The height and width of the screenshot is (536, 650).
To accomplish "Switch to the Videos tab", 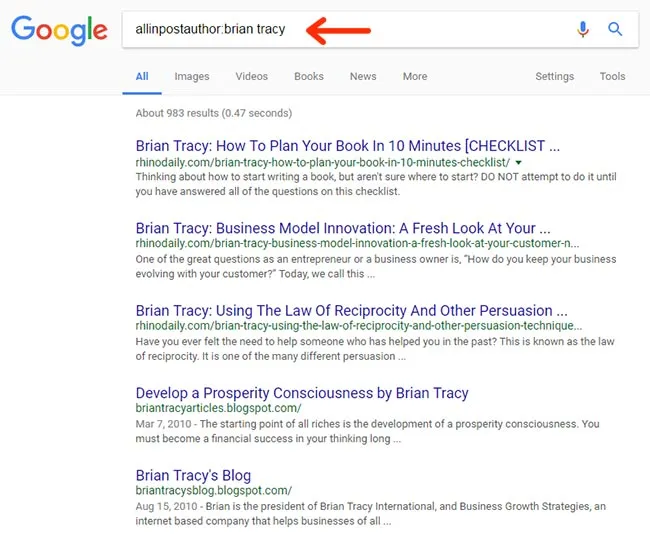I will [x=251, y=76].
